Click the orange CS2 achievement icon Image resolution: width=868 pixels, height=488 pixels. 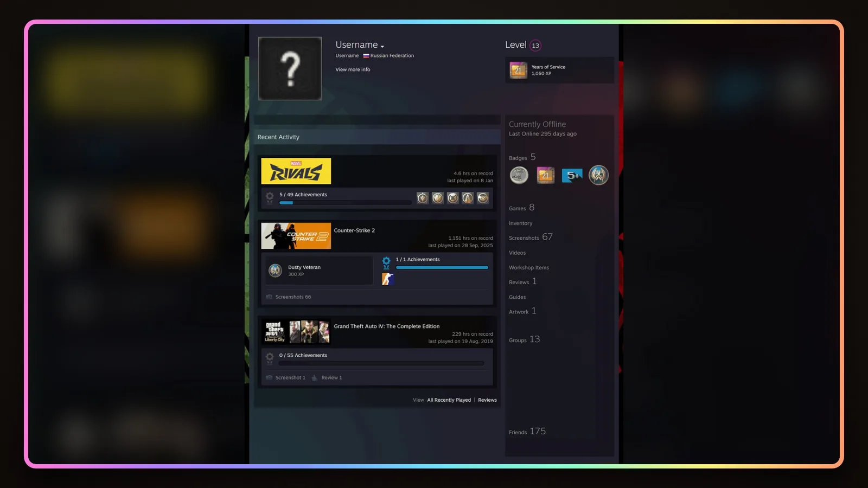click(x=388, y=279)
